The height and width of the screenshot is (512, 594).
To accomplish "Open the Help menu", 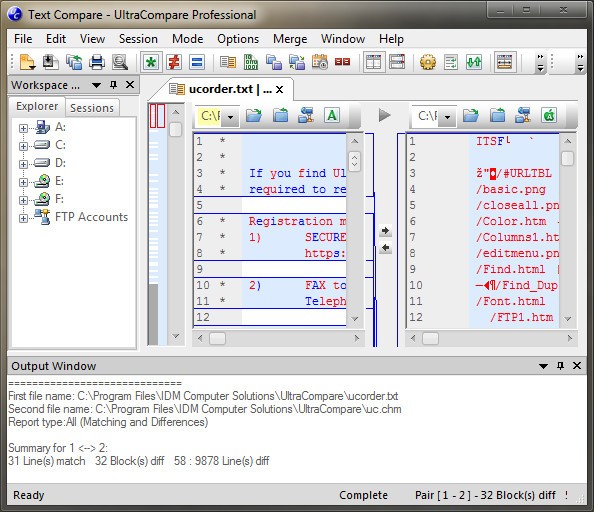I will [x=391, y=39].
